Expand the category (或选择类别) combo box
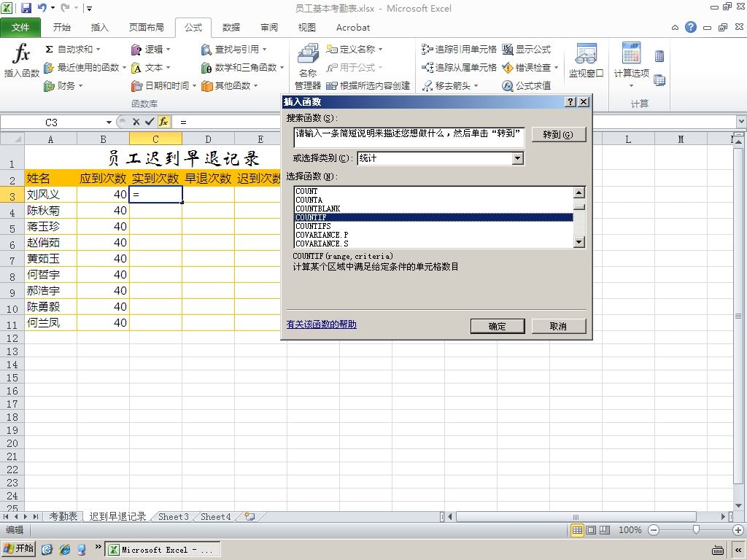747x560 pixels. [518, 158]
